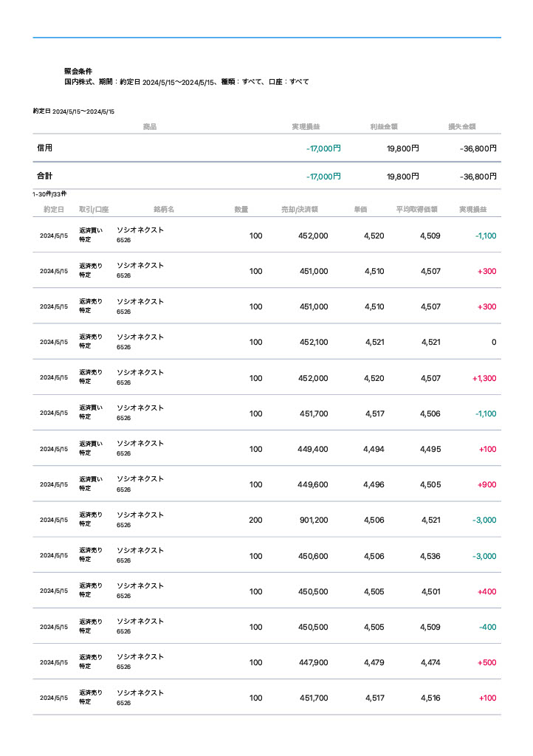Click the 4,536 average acquisition price

point(430,556)
